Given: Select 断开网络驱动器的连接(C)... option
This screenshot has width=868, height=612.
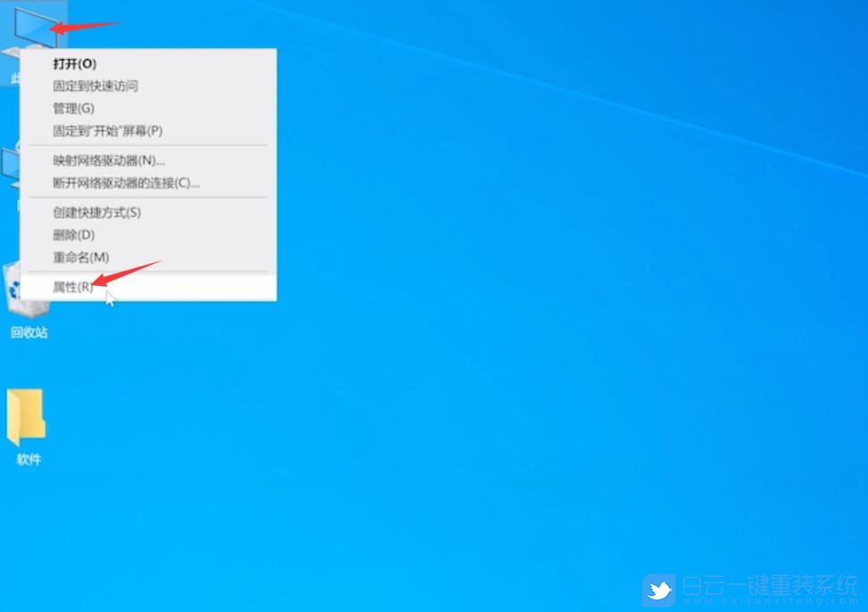Looking at the screenshot, I should tap(126, 182).
